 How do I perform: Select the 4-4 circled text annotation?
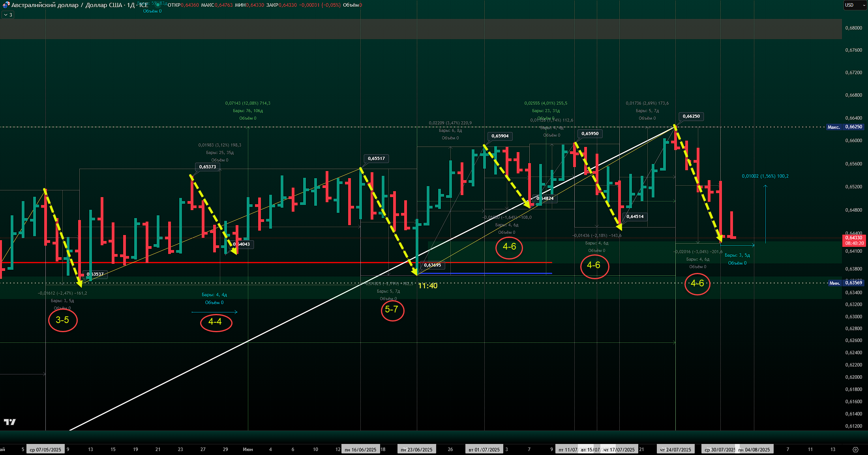point(215,322)
